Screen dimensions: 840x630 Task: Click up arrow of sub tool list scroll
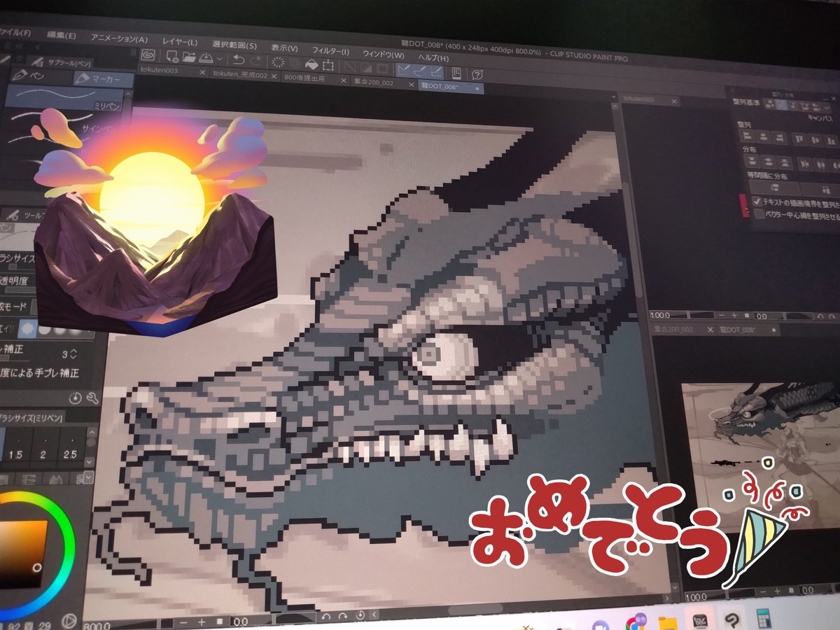click(128, 93)
